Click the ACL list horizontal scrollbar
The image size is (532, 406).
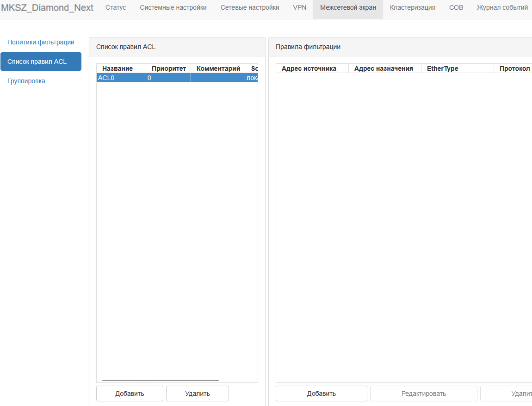[x=160, y=380]
